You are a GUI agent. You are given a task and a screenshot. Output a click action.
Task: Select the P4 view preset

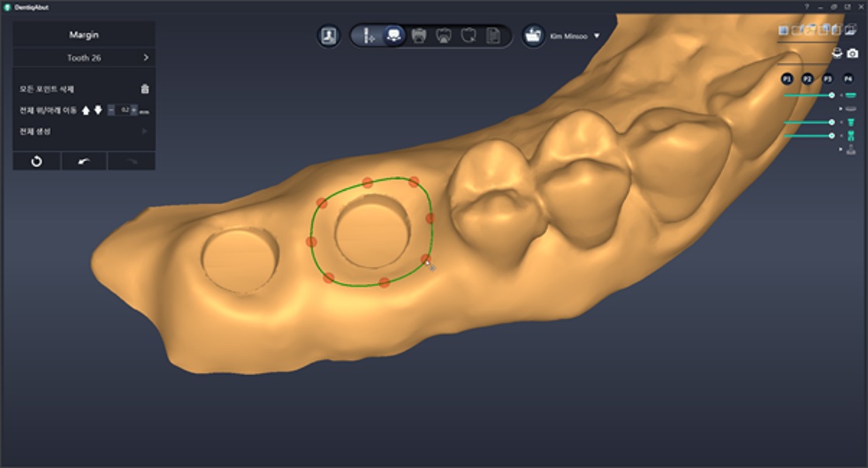(x=847, y=79)
